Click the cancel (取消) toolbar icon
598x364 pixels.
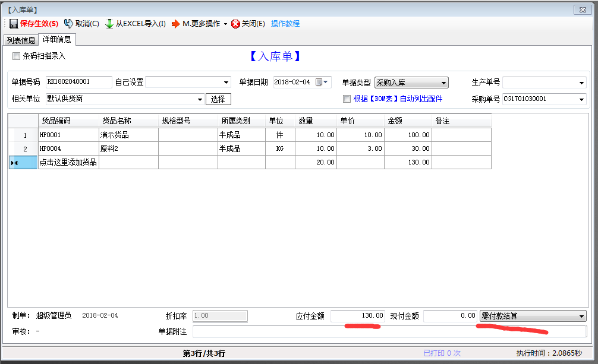pyautogui.click(x=68, y=24)
